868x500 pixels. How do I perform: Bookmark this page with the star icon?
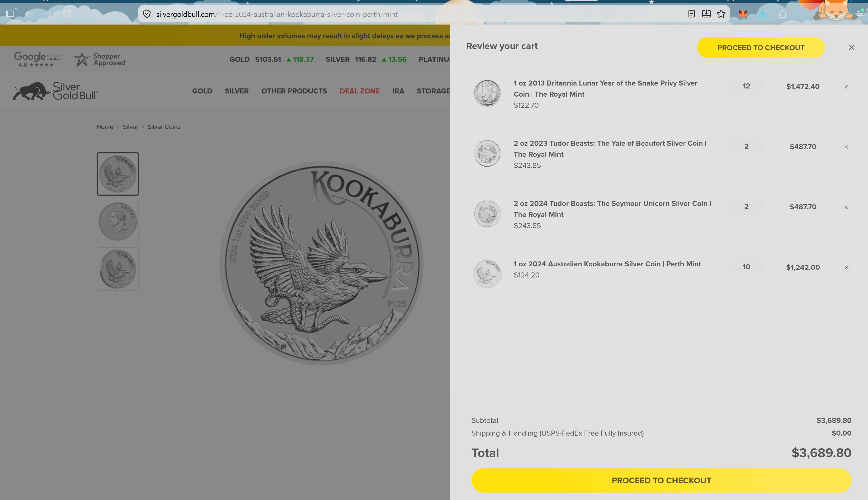click(x=721, y=14)
